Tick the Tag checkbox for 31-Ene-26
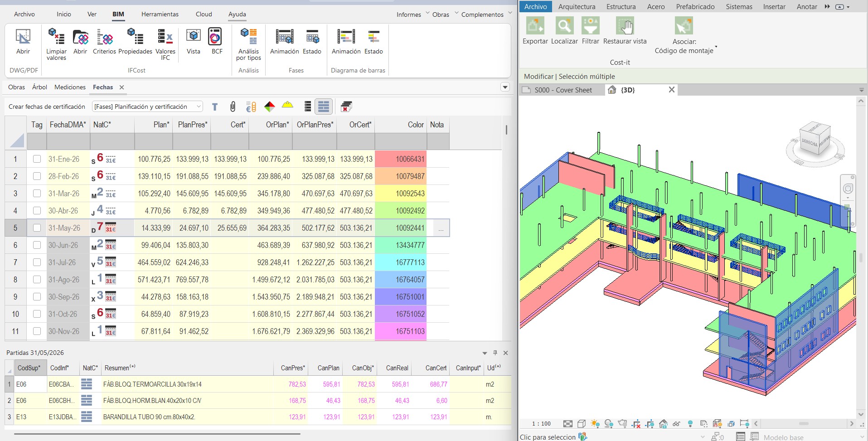Viewport: 868px width, 441px height. pyautogui.click(x=37, y=159)
